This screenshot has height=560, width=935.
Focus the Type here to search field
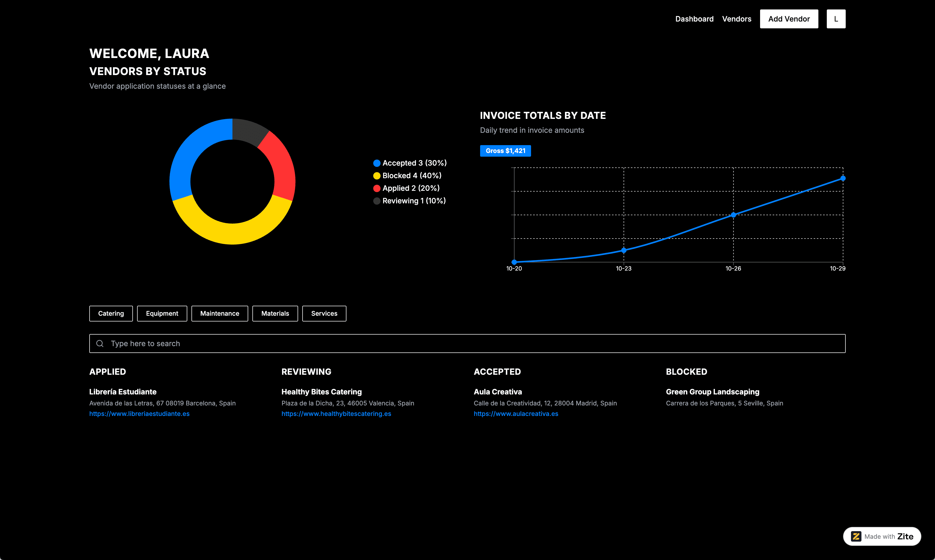click(467, 344)
